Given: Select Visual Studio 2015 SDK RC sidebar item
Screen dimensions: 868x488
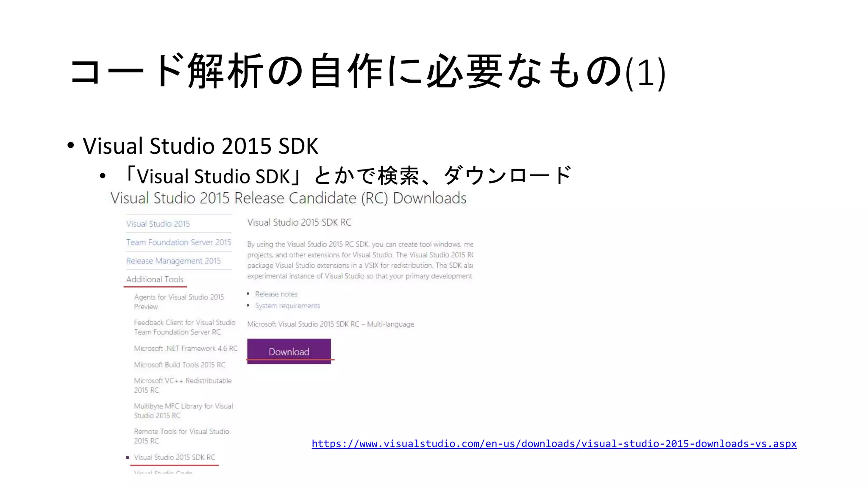Looking at the screenshot, I should 175,457.
